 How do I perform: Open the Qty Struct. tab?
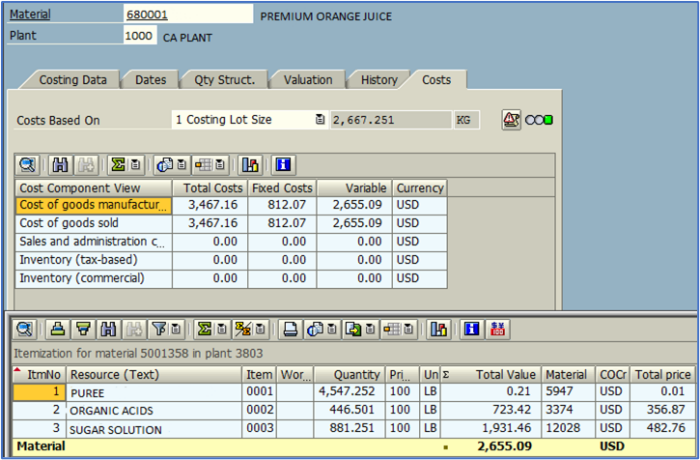225,80
